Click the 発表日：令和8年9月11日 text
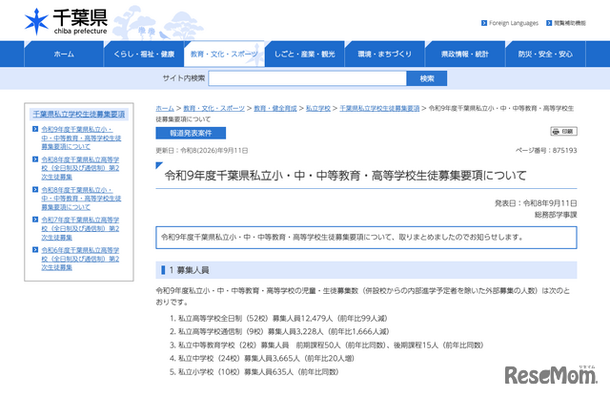Screen dimensions: 610x400 coord(536,203)
